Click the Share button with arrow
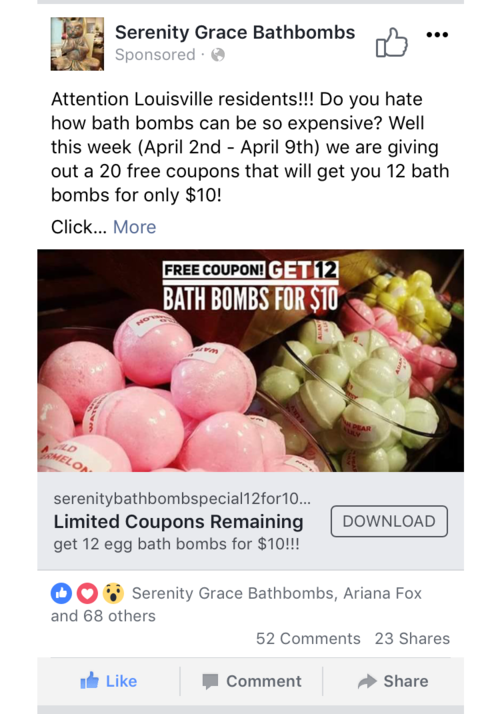The height and width of the screenshot is (714, 500). click(393, 681)
